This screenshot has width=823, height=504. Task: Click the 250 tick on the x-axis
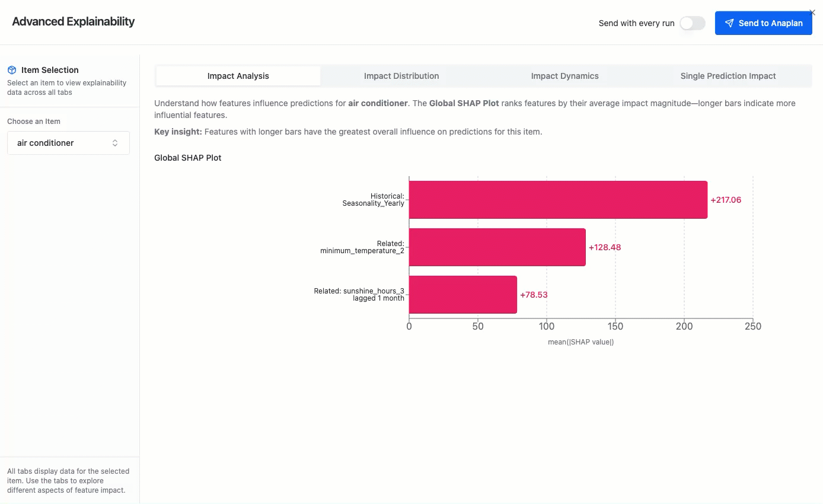753,326
